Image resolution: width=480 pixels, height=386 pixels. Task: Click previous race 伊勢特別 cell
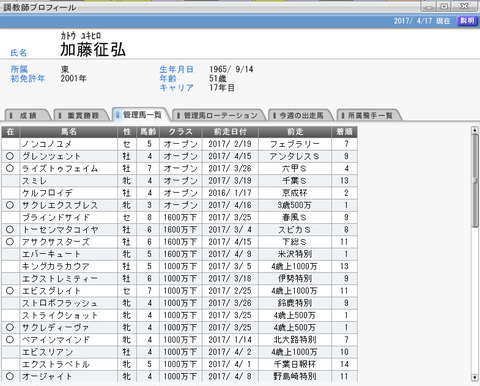coord(295,278)
